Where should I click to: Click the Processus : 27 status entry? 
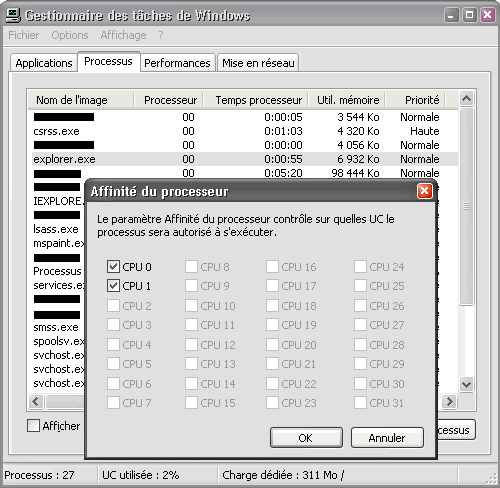pyautogui.click(x=39, y=475)
